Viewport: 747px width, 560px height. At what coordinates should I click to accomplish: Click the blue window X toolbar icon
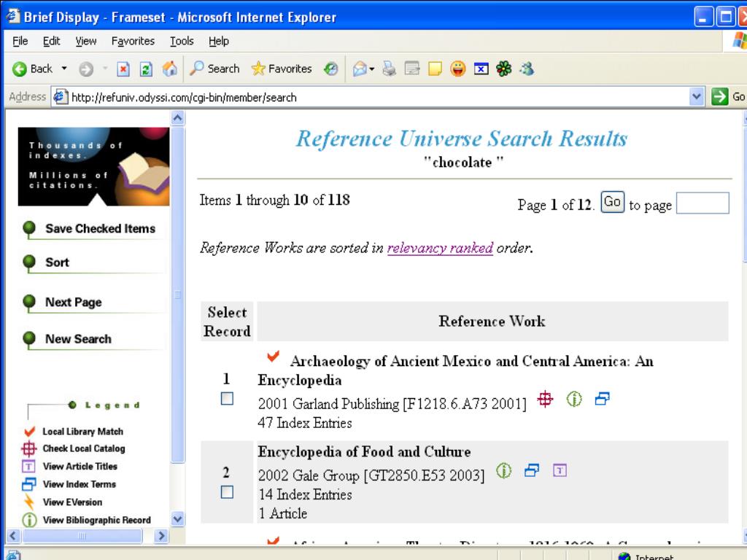pos(481,69)
